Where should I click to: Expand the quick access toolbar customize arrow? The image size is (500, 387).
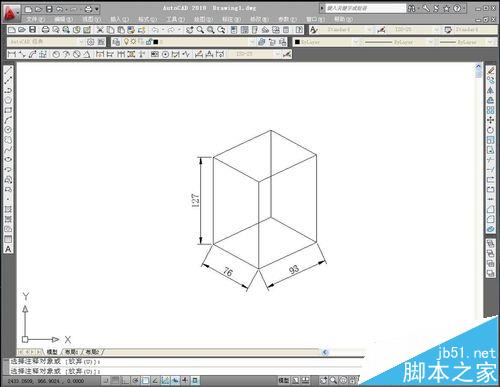point(97,9)
